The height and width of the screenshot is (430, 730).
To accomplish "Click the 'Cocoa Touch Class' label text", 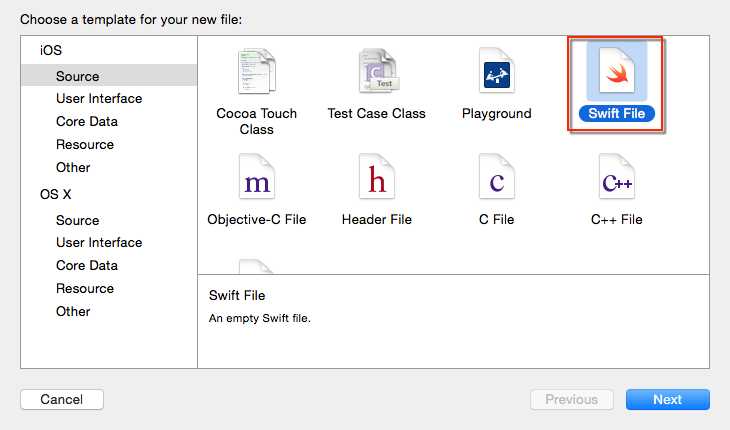I will point(257,121).
